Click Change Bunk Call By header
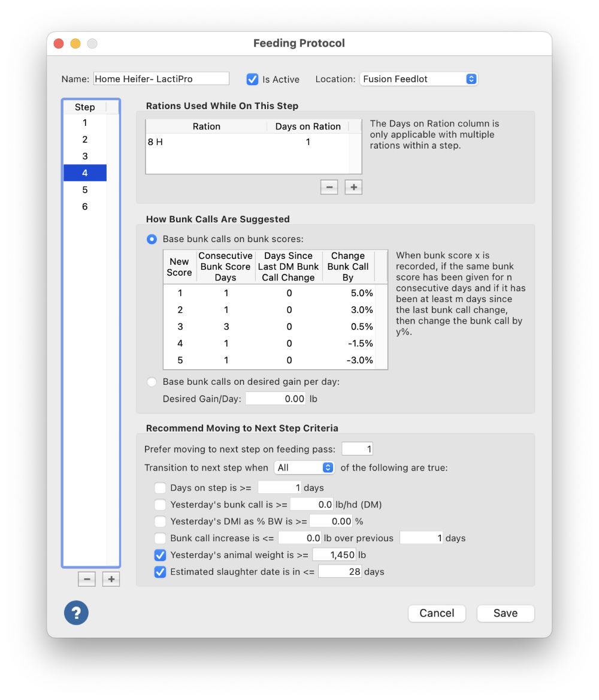This screenshot has height=700, width=599. point(347,267)
